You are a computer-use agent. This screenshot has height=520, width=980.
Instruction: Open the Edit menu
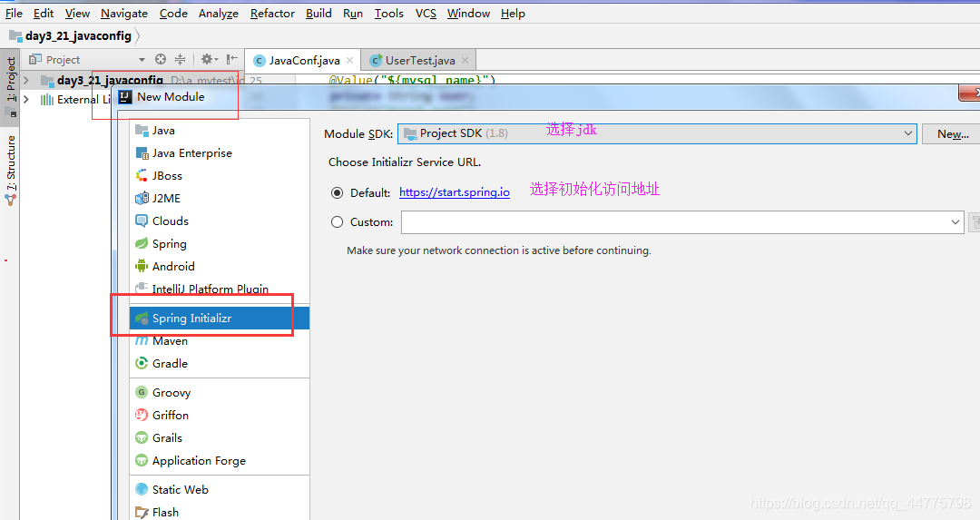(44, 13)
